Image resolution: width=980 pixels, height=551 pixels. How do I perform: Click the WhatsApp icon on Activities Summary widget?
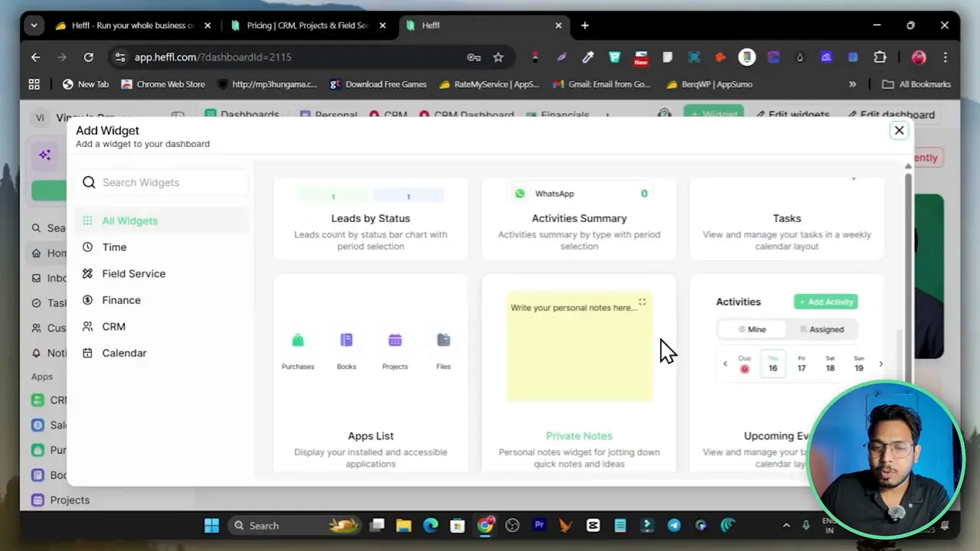pyautogui.click(x=521, y=193)
